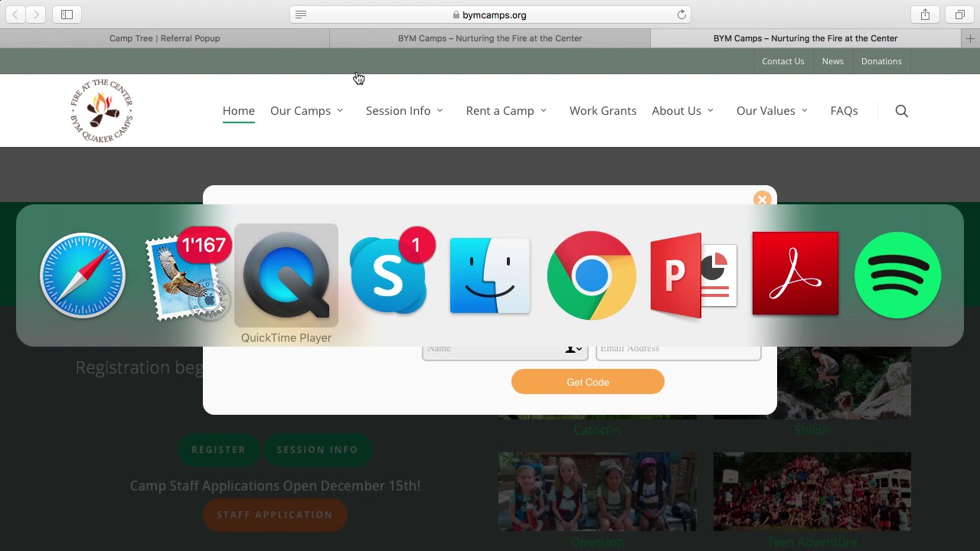Switch to Safari in app switcher
The height and width of the screenshot is (551, 980).
[x=83, y=275]
